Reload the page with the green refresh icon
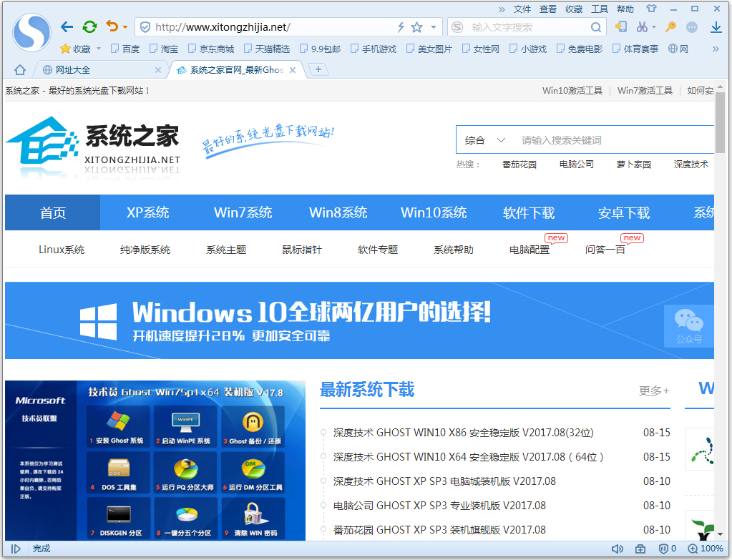Viewport: 732px width, 560px height. tap(89, 26)
